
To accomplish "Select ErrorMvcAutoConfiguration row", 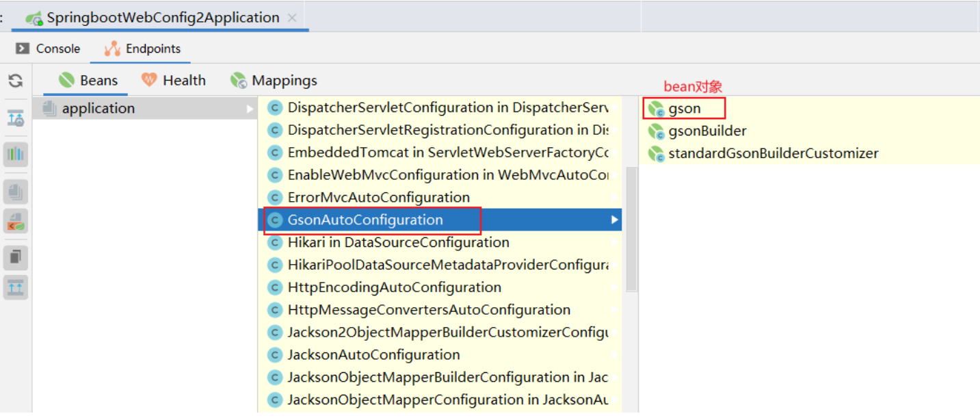I will (x=439, y=197).
